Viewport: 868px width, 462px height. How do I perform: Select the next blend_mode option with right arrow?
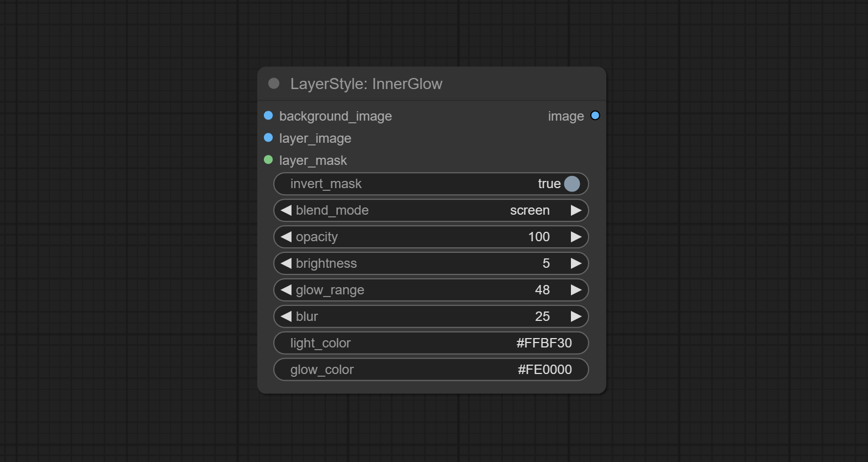point(576,210)
